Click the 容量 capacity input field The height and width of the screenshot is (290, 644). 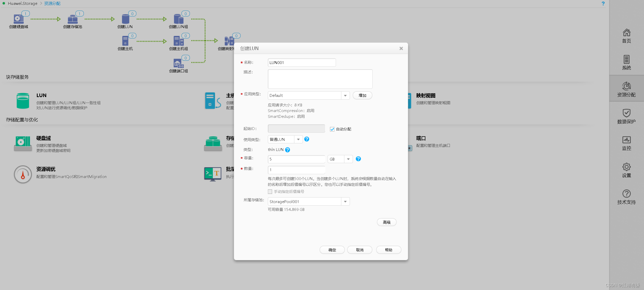(x=296, y=159)
